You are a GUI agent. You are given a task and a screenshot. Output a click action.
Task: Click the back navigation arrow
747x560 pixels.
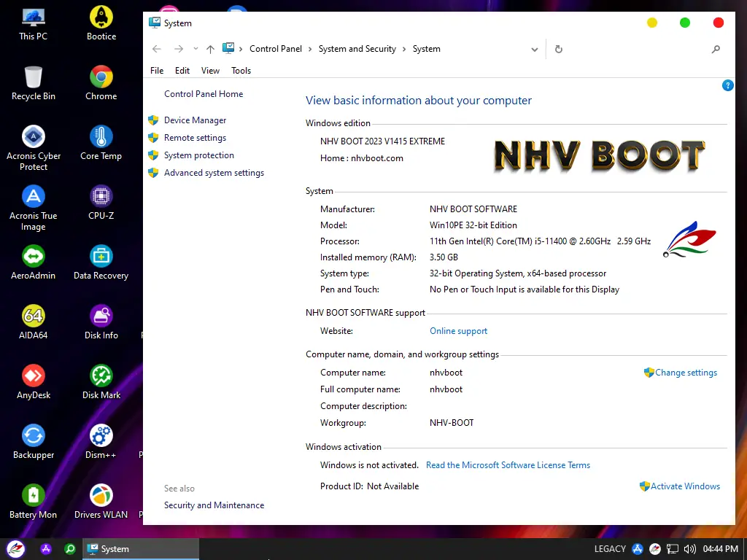click(x=157, y=49)
